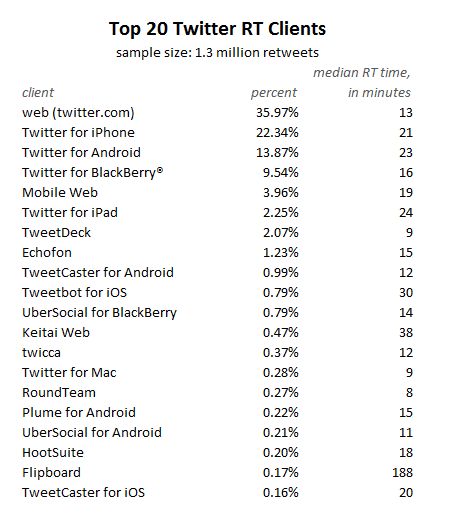Click the 'RoundTeam' client name

click(59, 393)
